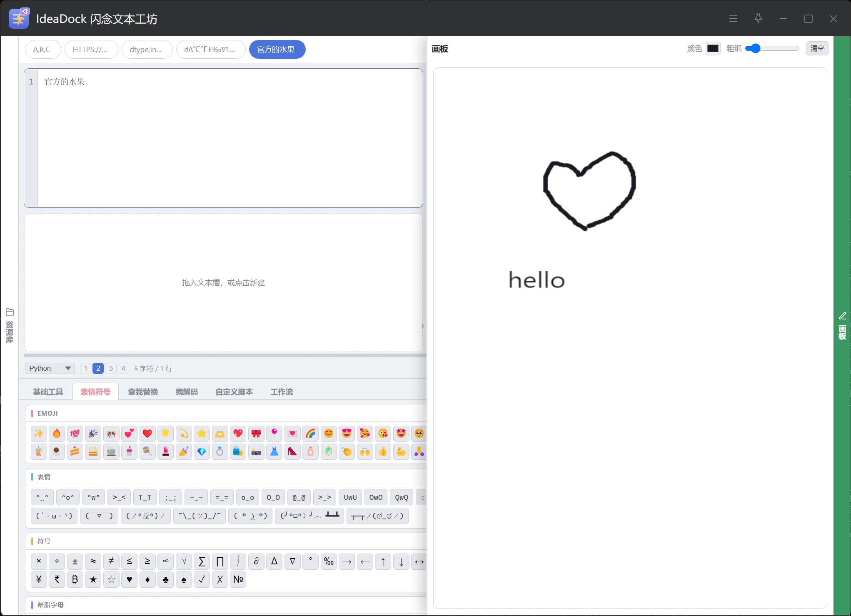The height and width of the screenshot is (616, 851).
Task: Insert the rainbow emoji
Action: tap(310, 434)
